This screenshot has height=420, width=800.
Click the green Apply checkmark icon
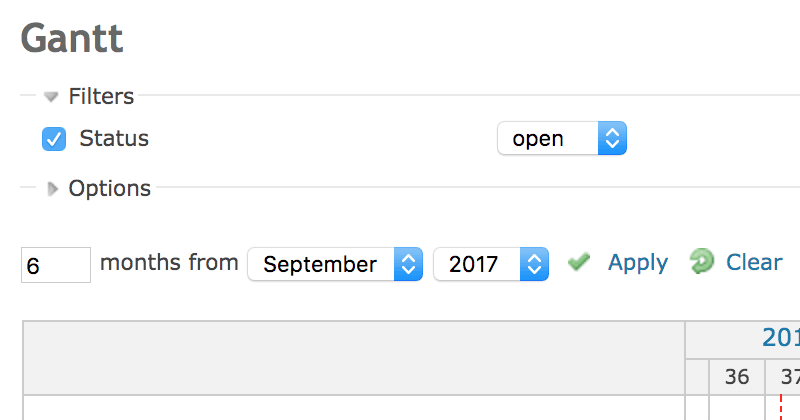click(579, 262)
